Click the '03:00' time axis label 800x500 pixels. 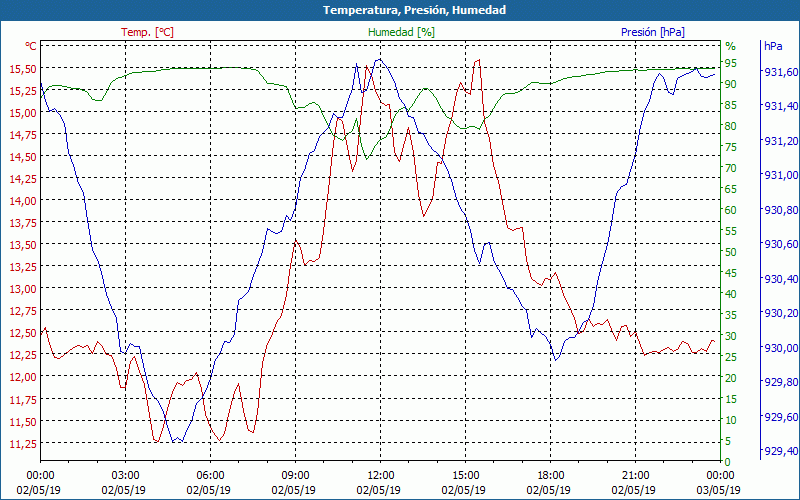coord(126,476)
